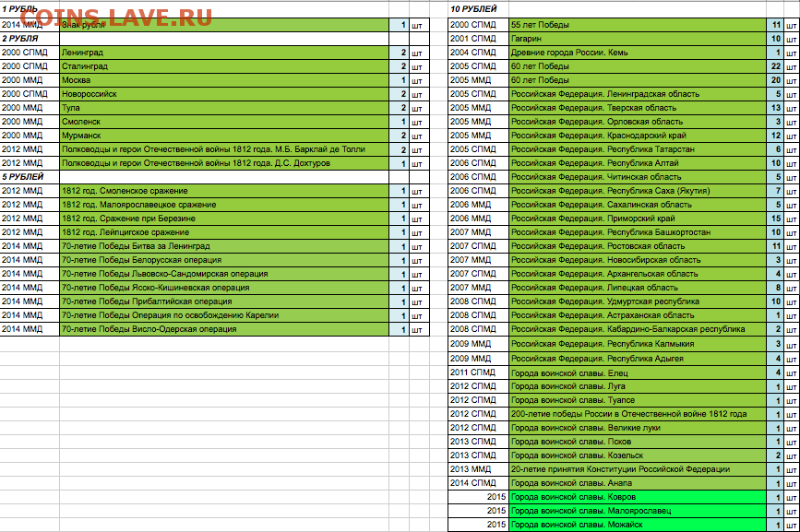Click the '5 РУБЛЕЙ' section header
Viewport: 800px width, 532px height.
pyautogui.click(x=28, y=177)
